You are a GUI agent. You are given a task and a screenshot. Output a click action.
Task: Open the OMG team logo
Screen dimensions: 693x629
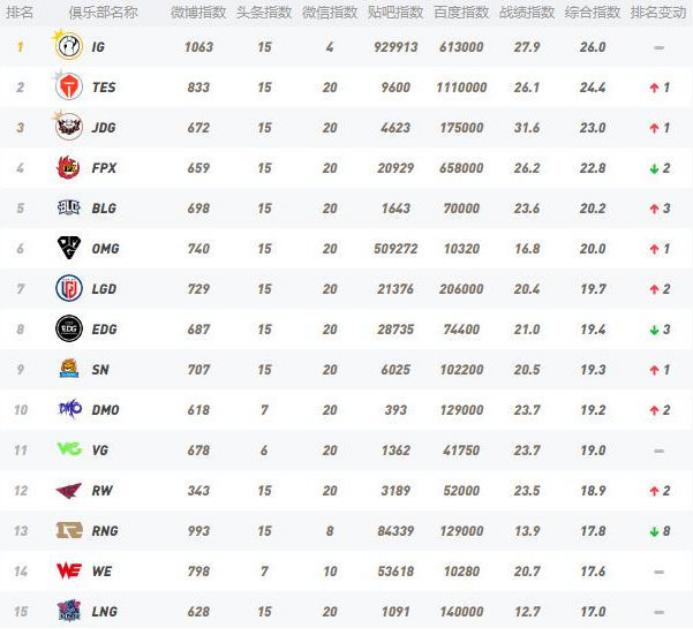click(69, 248)
